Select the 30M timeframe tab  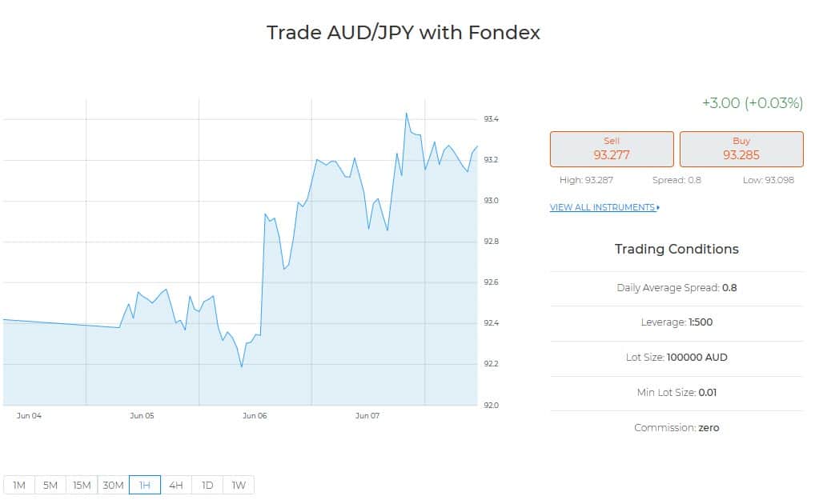(x=114, y=486)
